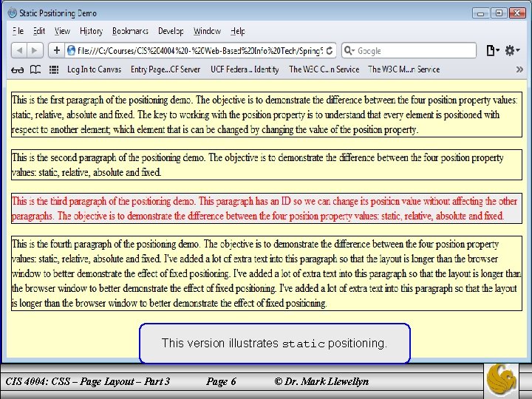This screenshot has height=399, width=532.
Task: Open the UCF Federa...Identity bookmark
Action: (x=245, y=69)
